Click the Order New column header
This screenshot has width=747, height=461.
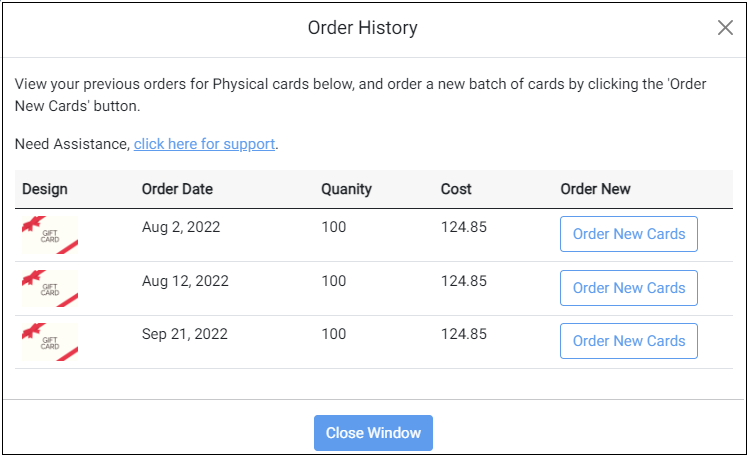point(595,189)
